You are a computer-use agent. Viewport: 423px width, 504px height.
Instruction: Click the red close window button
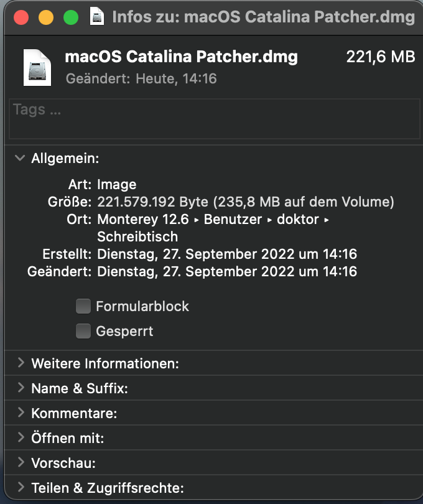pos(21,17)
